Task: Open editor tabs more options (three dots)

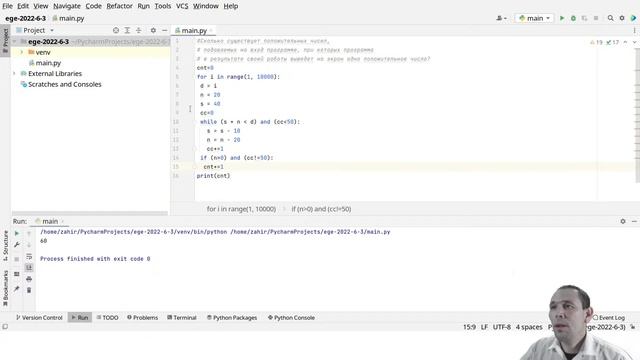Action: click(x=634, y=30)
